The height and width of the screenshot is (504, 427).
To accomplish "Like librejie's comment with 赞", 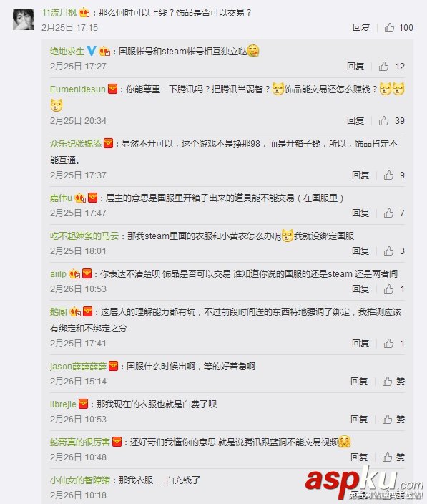I will click(393, 419).
